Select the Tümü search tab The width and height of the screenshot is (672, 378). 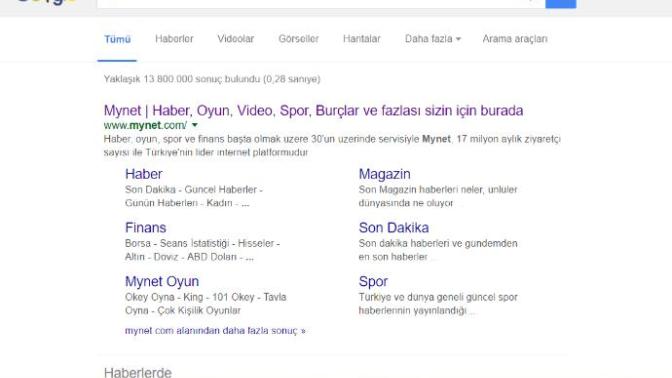(117, 39)
